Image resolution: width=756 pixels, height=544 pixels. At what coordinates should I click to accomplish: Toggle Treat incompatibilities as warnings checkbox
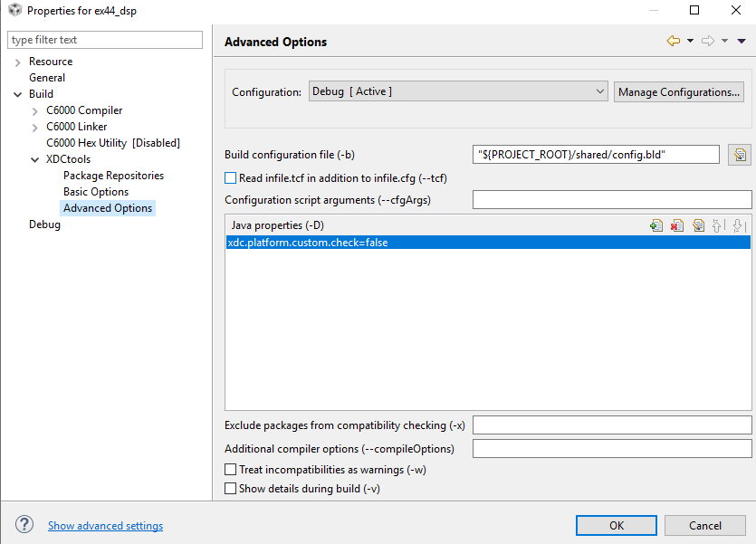point(230,470)
